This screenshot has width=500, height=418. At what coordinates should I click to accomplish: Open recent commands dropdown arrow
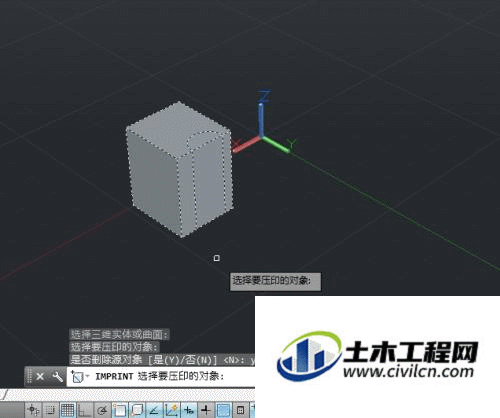tap(87, 376)
